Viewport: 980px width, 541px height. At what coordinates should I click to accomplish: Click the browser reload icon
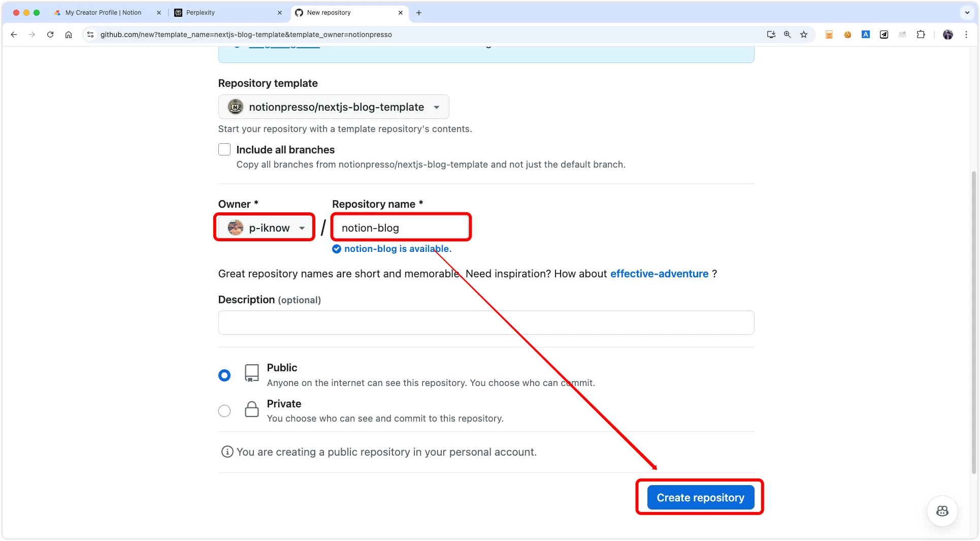point(50,35)
